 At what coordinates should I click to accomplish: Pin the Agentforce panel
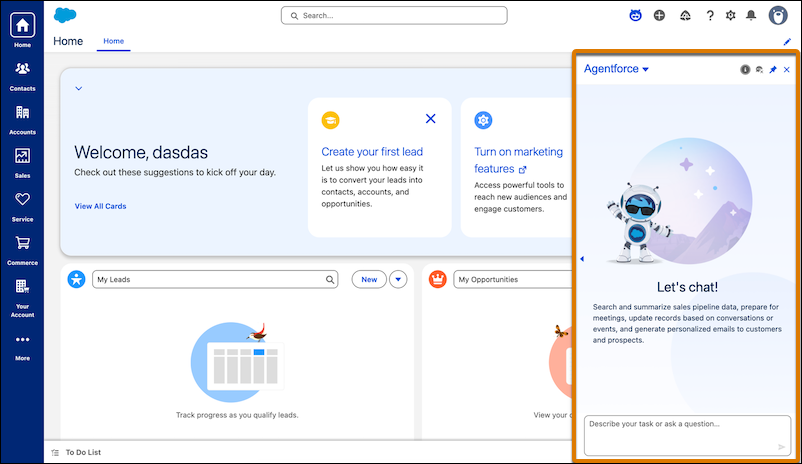click(x=773, y=70)
